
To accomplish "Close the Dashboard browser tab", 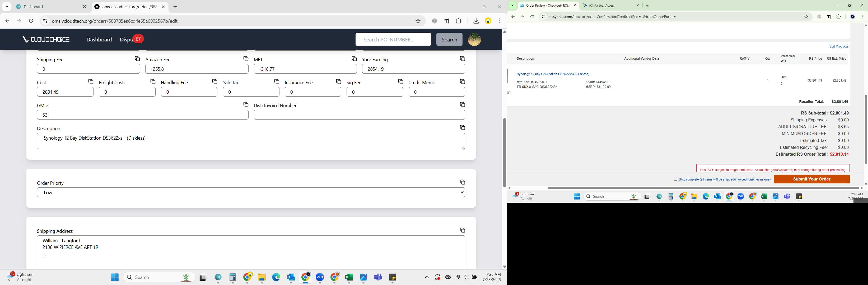I will [84, 7].
